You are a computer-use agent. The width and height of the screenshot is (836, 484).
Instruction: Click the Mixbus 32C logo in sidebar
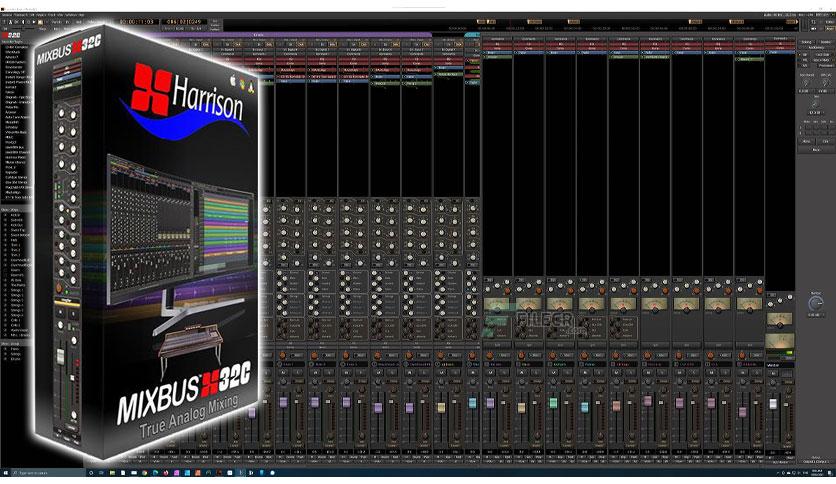click(12, 35)
